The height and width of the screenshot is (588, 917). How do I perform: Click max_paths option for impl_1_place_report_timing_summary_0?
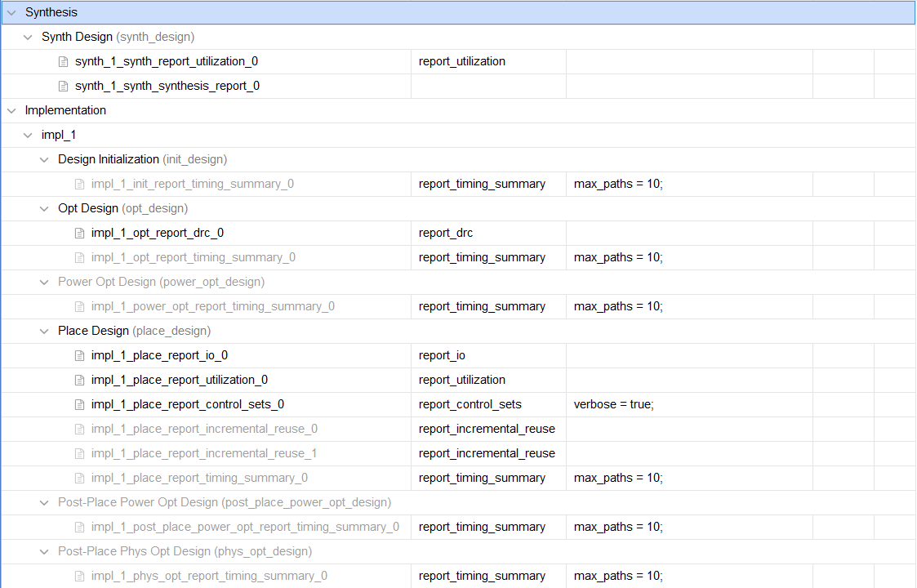(x=618, y=478)
